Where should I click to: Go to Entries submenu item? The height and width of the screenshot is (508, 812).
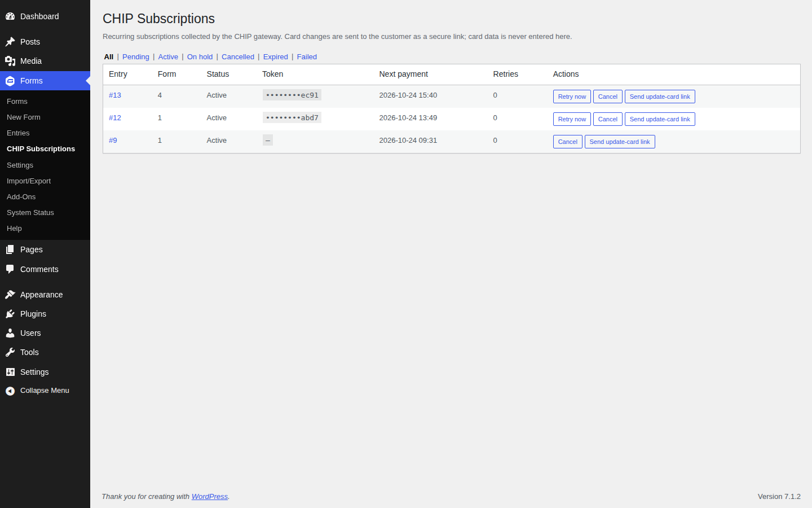18,133
